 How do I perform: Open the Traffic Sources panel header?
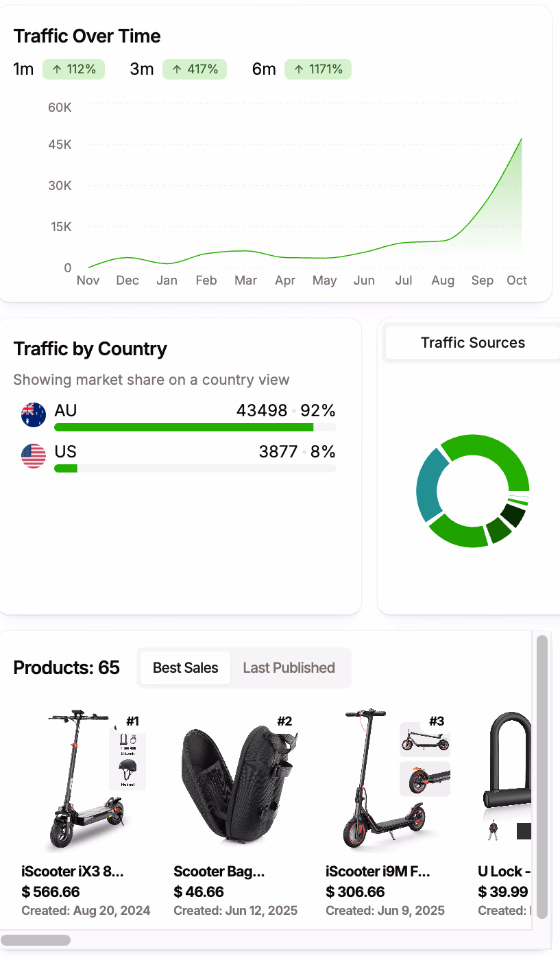[473, 342]
